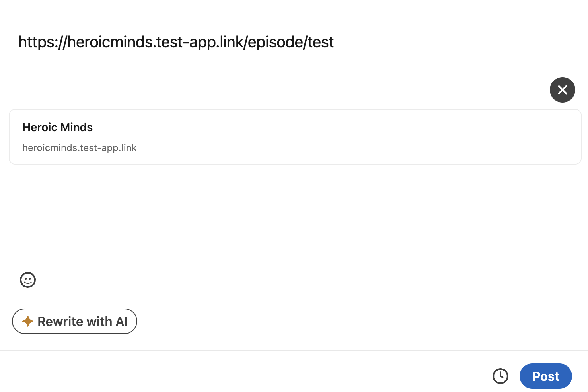Click the final "test" in the typed URL

pos(321,42)
